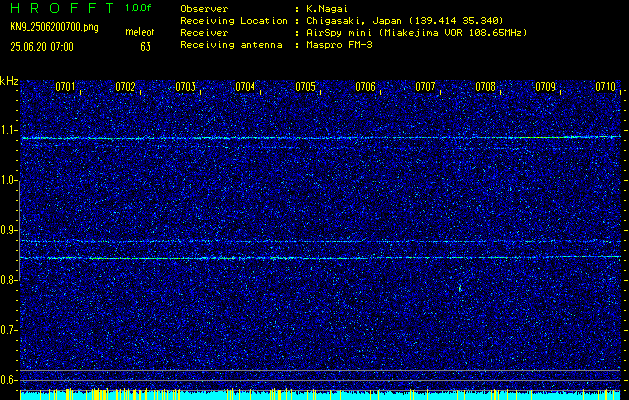Select observer name K.Nagai
Viewport: 629px width, 400px height.
[327, 9]
